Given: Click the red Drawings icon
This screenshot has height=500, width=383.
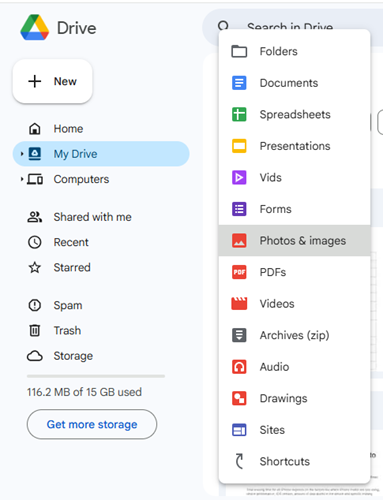Looking at the screenshot, I should coord(239,398).
